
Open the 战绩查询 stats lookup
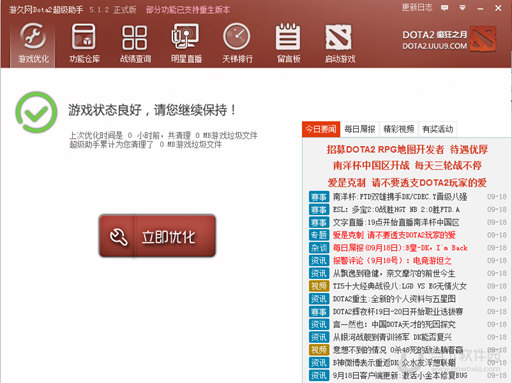(x=135, y=44)
